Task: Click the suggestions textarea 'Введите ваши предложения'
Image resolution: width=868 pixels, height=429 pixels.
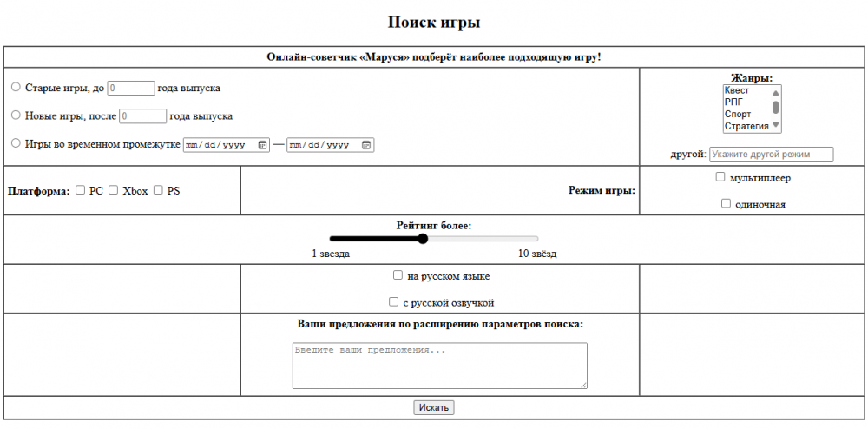Action: [439, 366]
